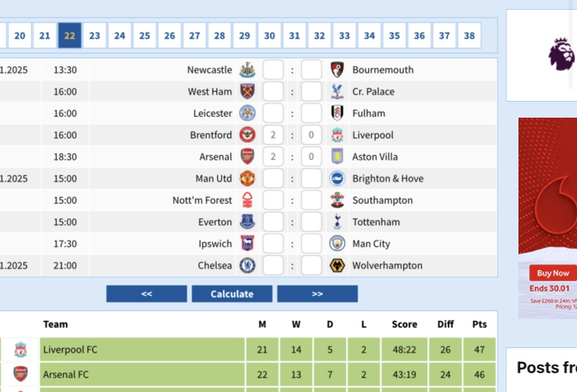This screenshot has width=577, height=392.
Task: Click the Man City club crest
Action: 337,244
